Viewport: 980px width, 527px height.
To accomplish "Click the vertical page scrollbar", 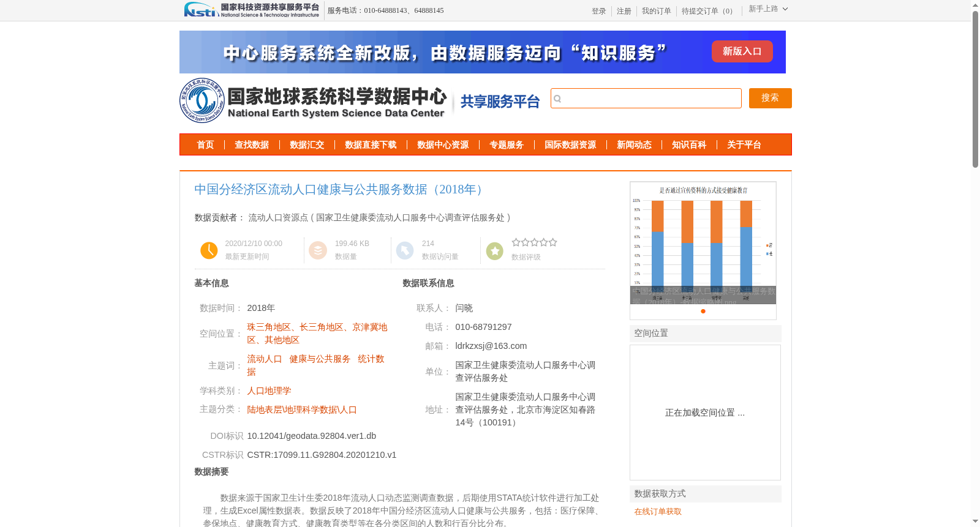I will (976, 89).
